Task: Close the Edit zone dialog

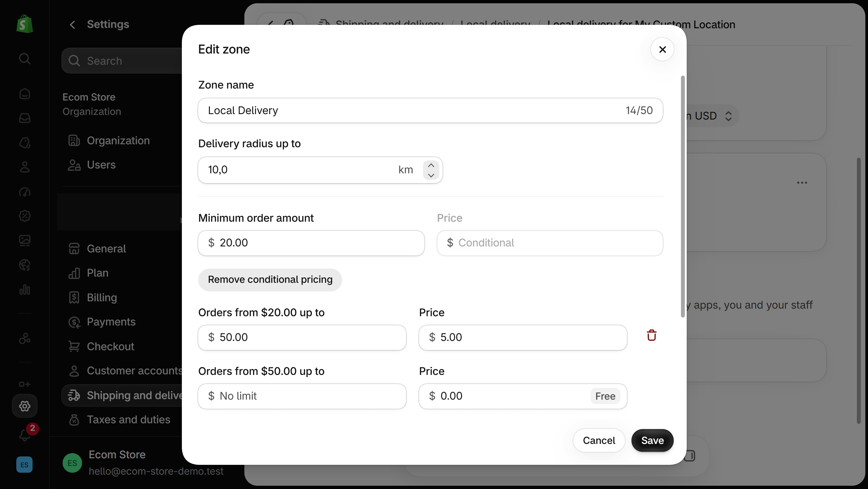Action: (x=662, y=49)
